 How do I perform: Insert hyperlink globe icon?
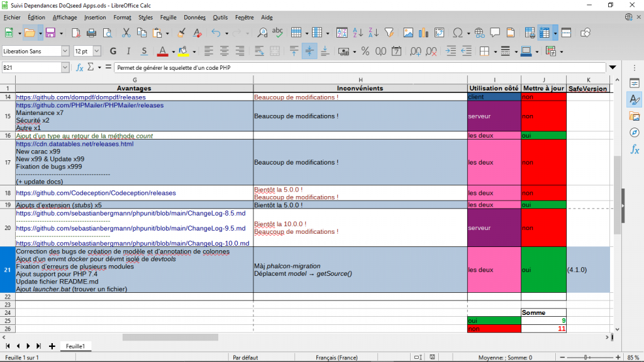coord(479,33)
